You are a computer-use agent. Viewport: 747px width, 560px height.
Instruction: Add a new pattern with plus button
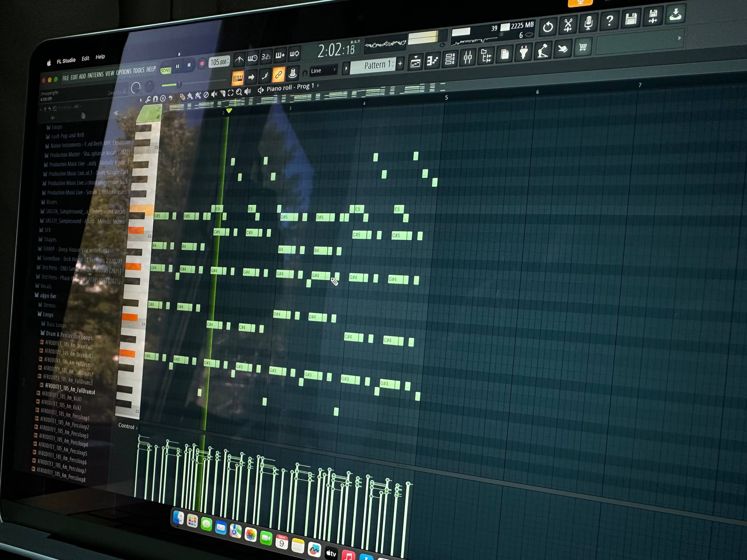[400, 63]
